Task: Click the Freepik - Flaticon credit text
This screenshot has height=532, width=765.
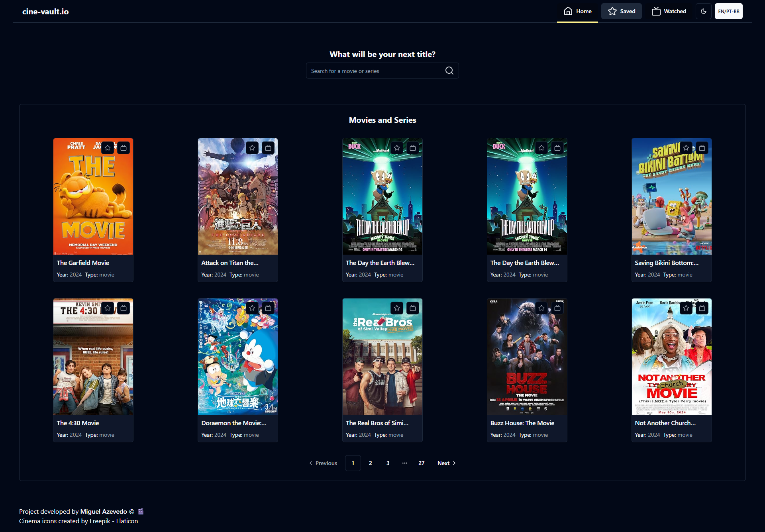Action: tap(114, 521)
